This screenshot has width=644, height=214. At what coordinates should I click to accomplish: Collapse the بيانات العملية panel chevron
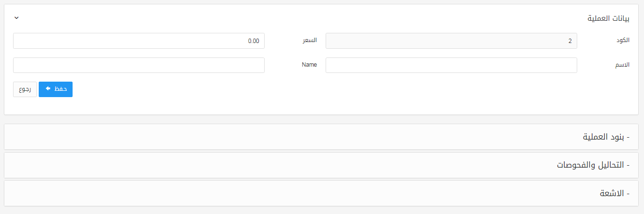pos(16,18)
